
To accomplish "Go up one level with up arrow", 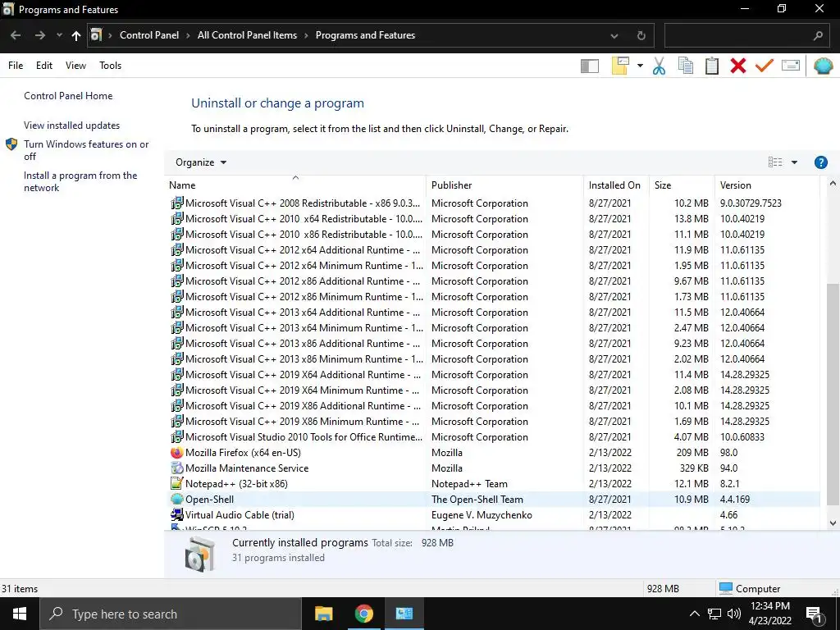I will (x=76, y=35).
